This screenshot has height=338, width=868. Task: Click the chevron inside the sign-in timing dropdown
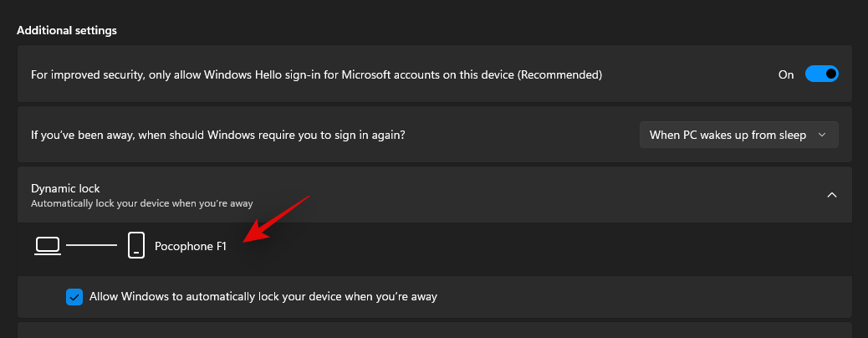pyautogui.click(x=822, y=135)
